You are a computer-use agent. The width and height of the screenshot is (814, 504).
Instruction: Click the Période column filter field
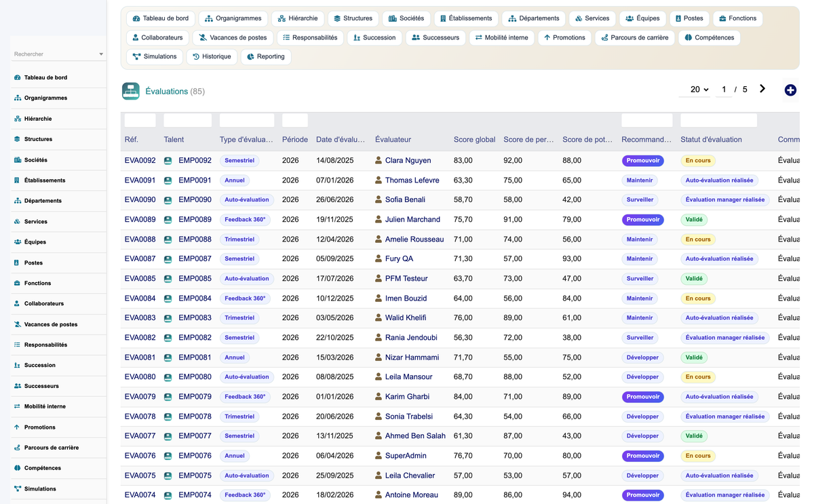coord(295,121)
